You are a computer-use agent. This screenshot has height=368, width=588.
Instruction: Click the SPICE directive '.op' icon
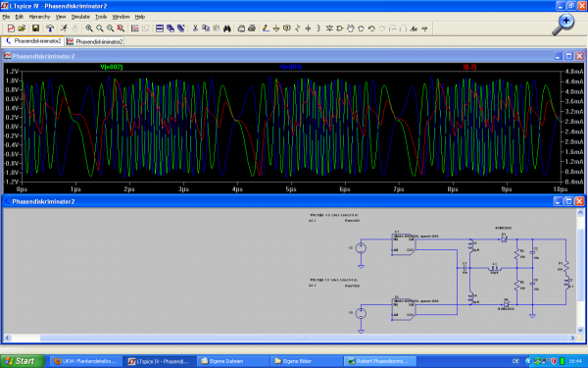coord(424,28)
